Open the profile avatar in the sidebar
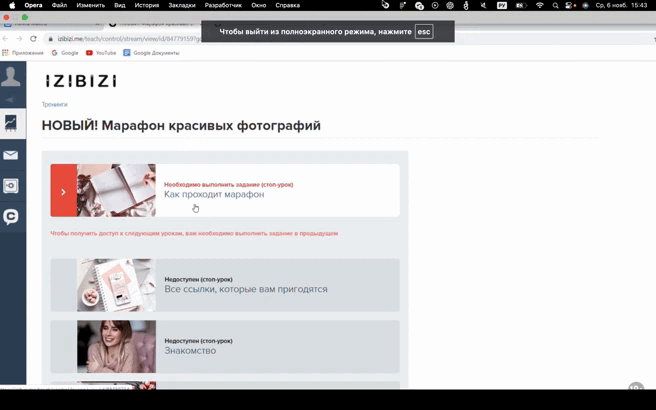The width and height of the screenshot is (656, 410). coord(11,76)
